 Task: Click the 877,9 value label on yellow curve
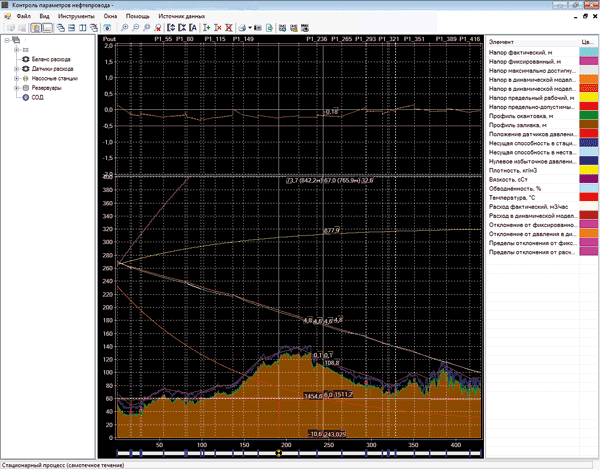331,230
